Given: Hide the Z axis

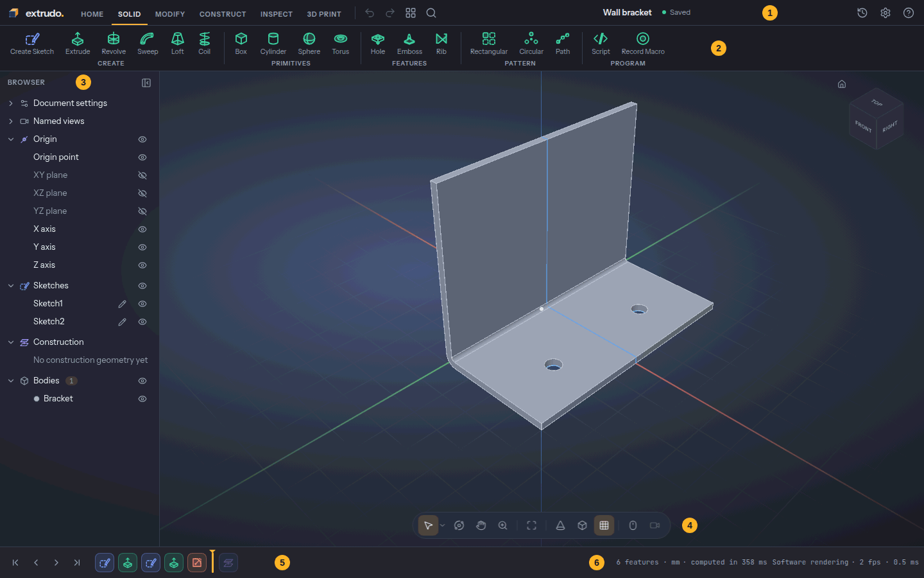Looking at the screenshot, I should [x=142, y=265].
